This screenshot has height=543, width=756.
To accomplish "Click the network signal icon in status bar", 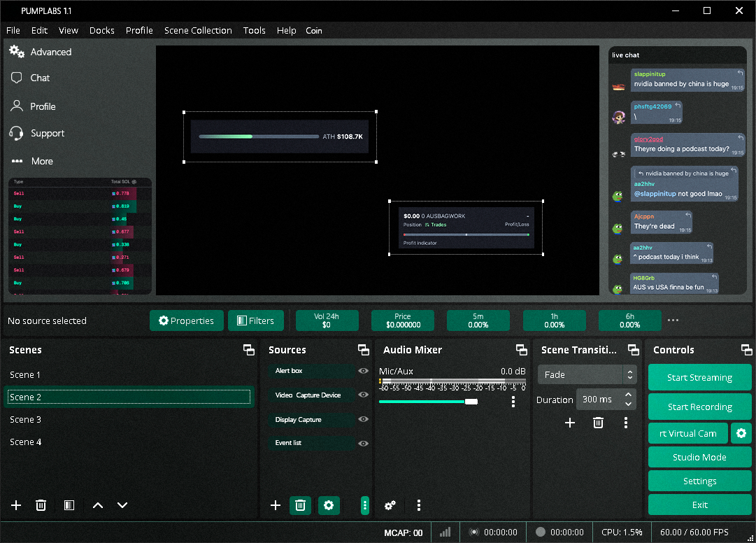I will pyautogui.click(x=445, y=532).
